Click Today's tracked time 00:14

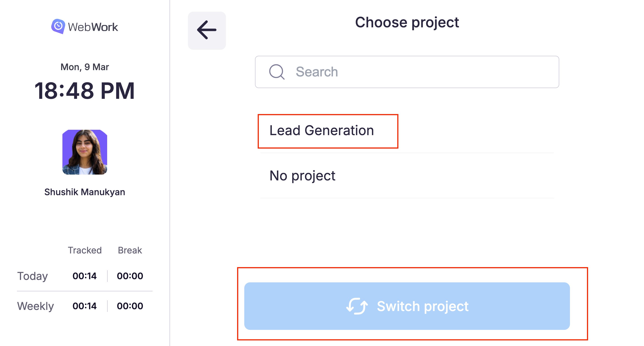click(85, 276)
